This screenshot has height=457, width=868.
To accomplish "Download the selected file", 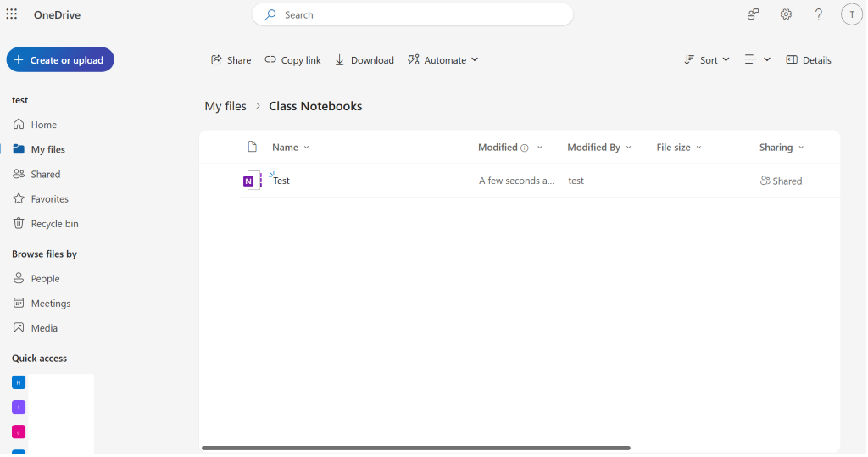I will click(364, 60).
